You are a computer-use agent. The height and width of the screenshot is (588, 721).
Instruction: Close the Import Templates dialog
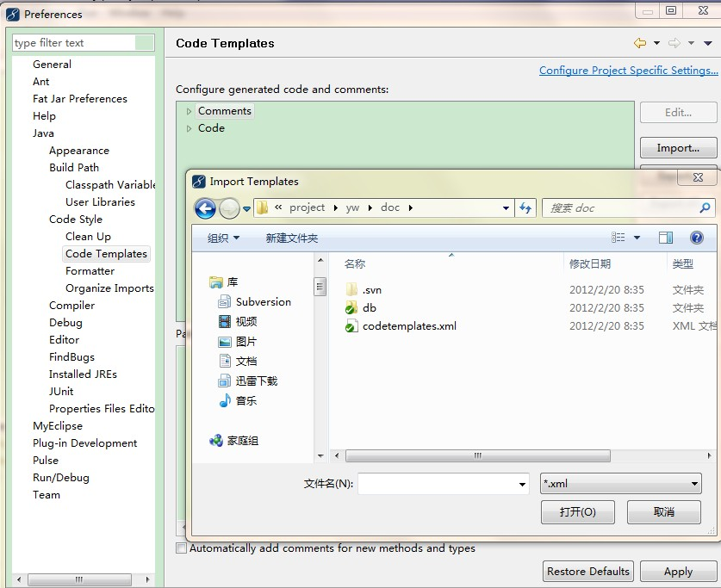(x=698, y=177)
